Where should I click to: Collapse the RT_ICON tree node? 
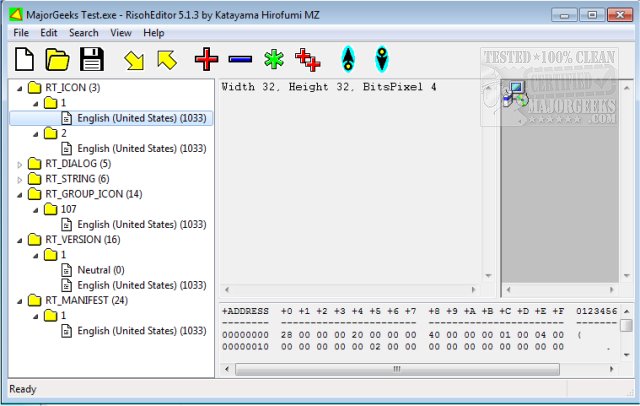click(x=20, y=88)
